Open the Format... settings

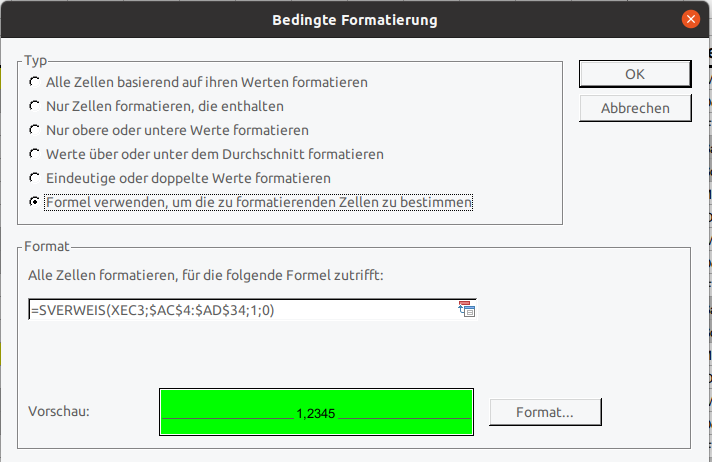click(544, 411)
